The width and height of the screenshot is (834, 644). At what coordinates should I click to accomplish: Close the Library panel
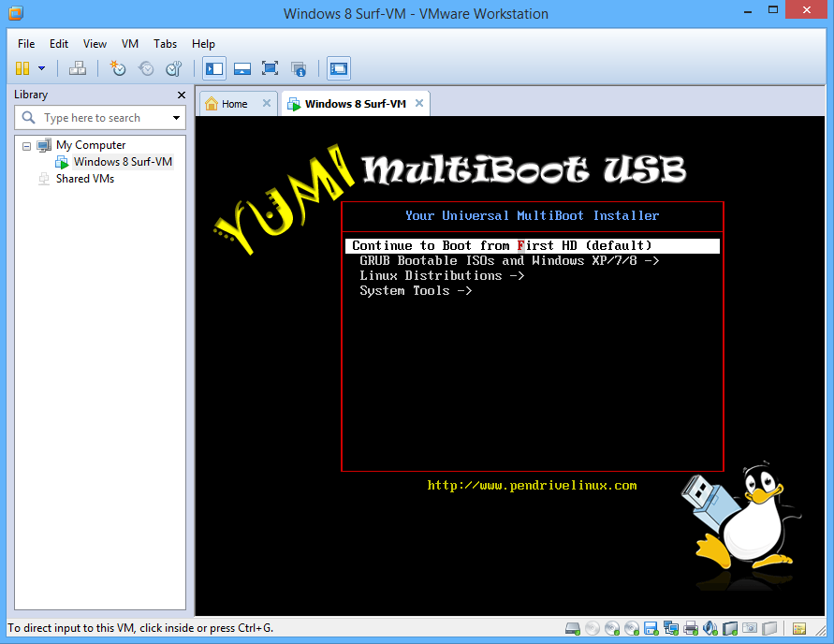tap(182, 95)
